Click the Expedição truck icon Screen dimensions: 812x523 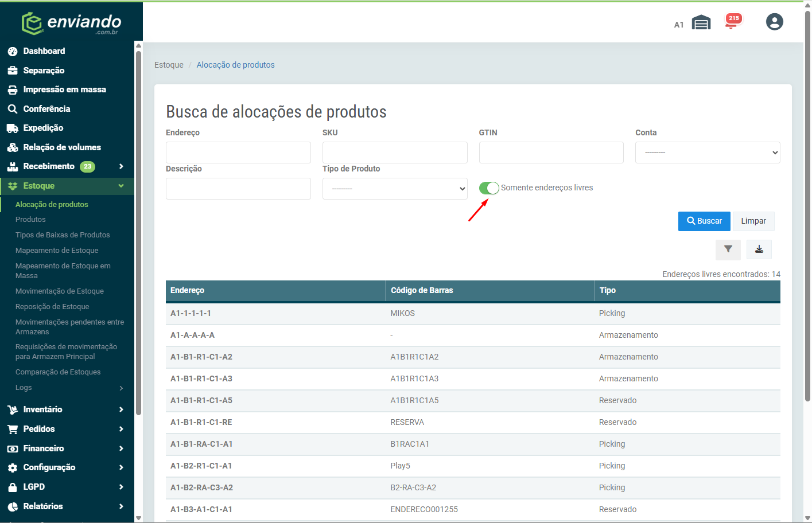tap(13, 128)
